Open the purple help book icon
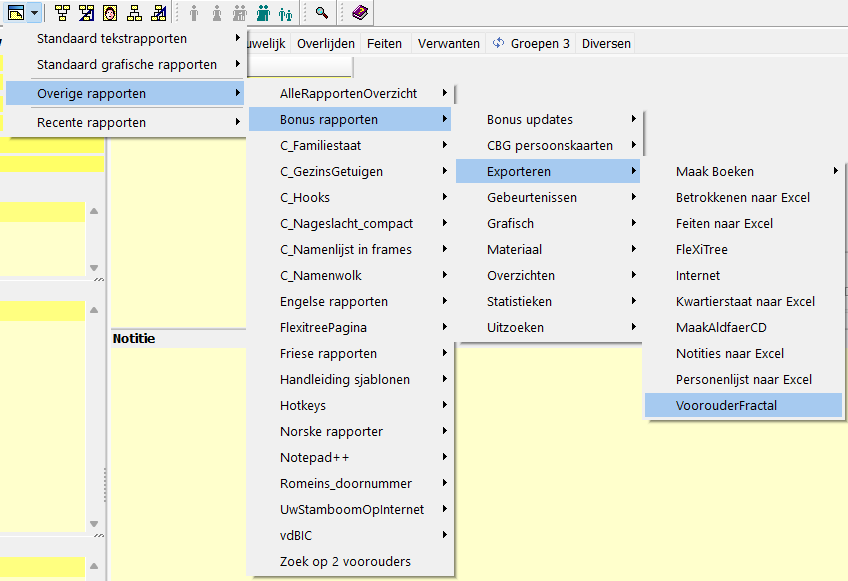The width and height of the screenshot is (848, 581). [360, 12]
